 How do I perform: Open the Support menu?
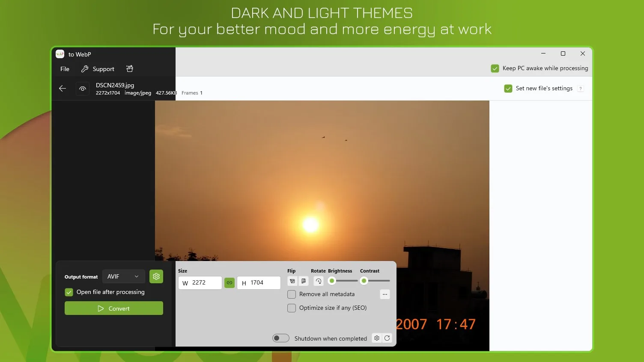(98, 69)
